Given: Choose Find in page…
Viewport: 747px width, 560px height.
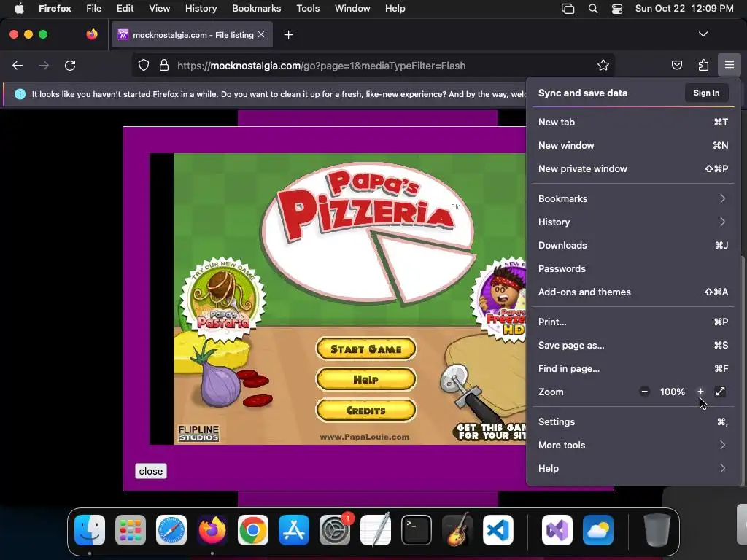Looking at the screenshot, I should click(632, 368).
